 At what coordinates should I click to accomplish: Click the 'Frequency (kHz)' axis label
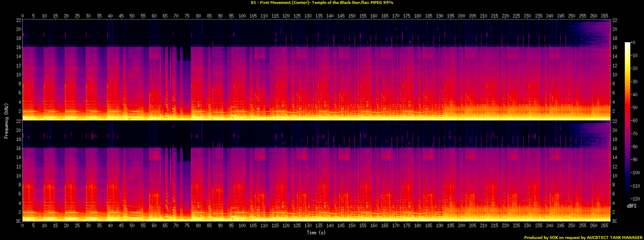click(x=7, y=120)
